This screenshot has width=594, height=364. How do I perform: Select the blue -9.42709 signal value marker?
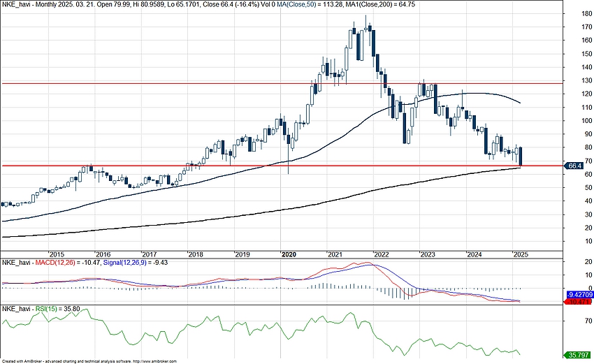pyautogui.click(x=579, y=294)
